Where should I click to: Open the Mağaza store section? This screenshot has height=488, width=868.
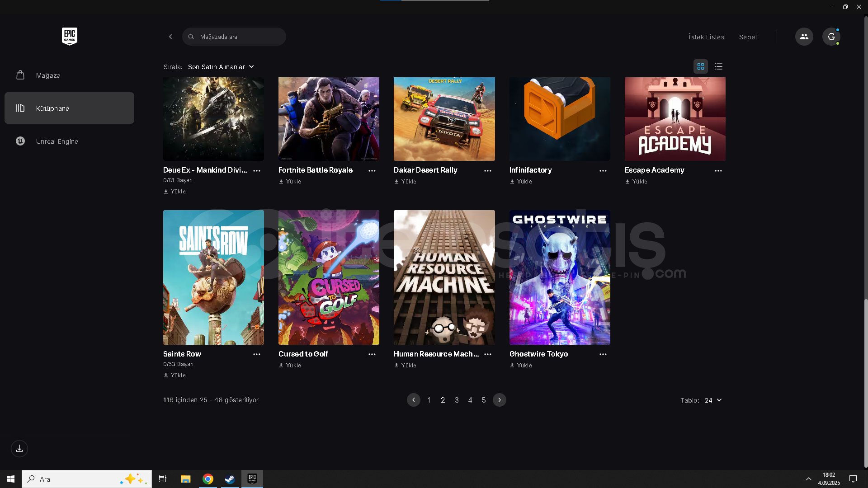(69, 75)
